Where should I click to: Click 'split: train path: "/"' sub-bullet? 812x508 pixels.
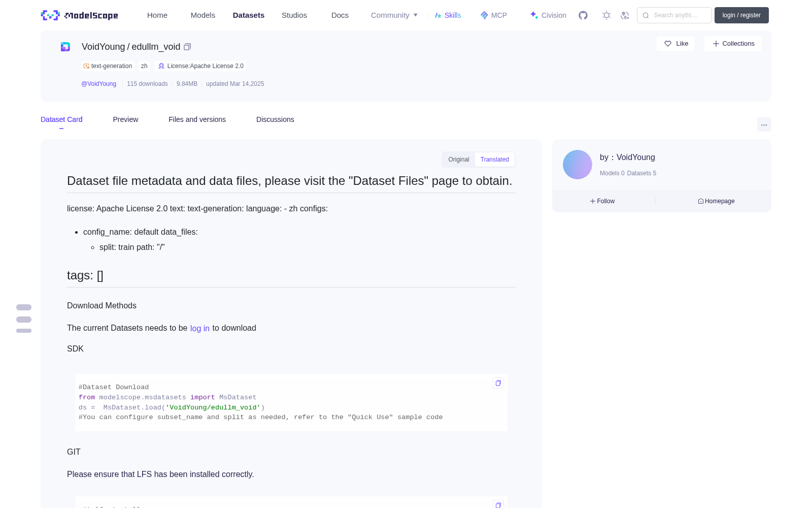132,247
